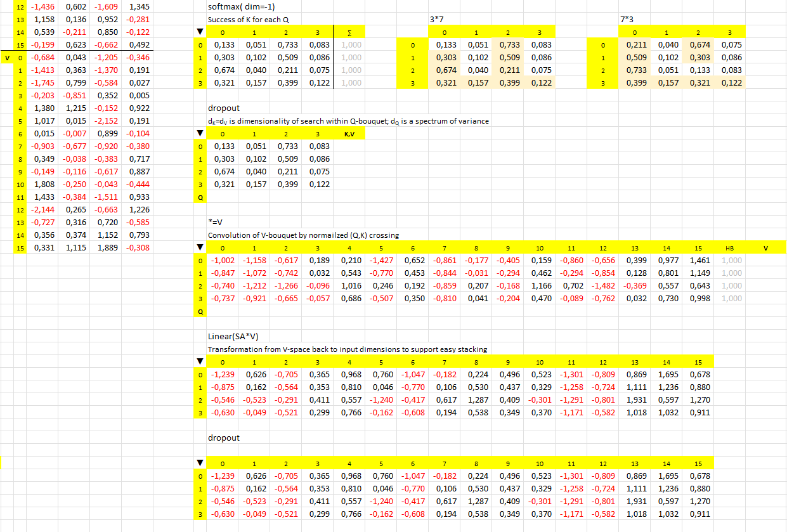Click the triangle icon in softmax table header
787x532 pixels.
200,32
